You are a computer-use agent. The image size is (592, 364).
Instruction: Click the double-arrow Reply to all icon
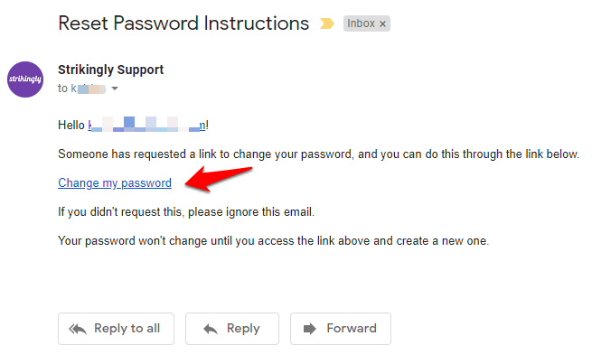(78, 329)
